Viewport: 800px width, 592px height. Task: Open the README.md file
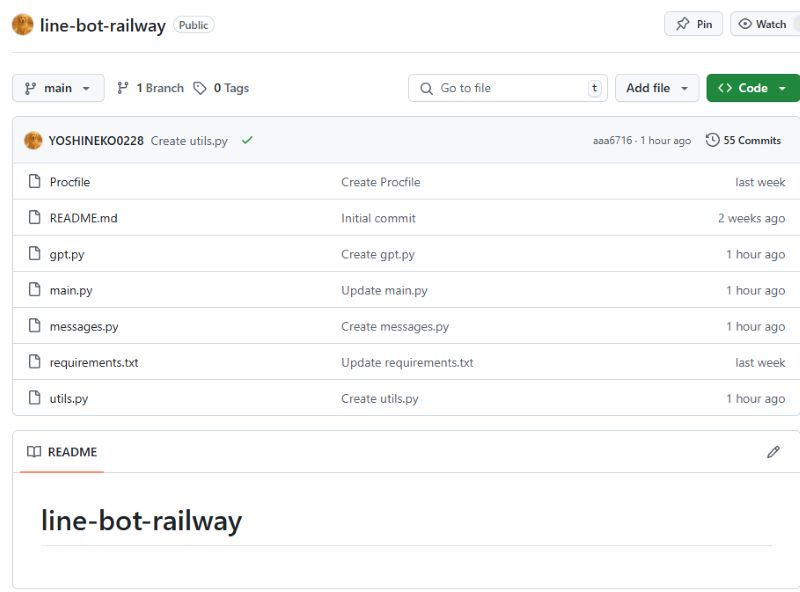84,218
